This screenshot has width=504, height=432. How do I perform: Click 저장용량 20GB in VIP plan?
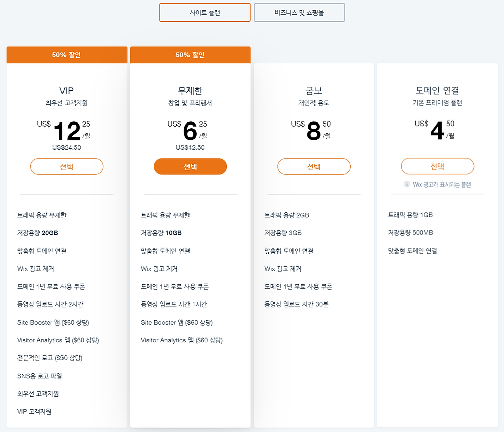pos(38,233)
